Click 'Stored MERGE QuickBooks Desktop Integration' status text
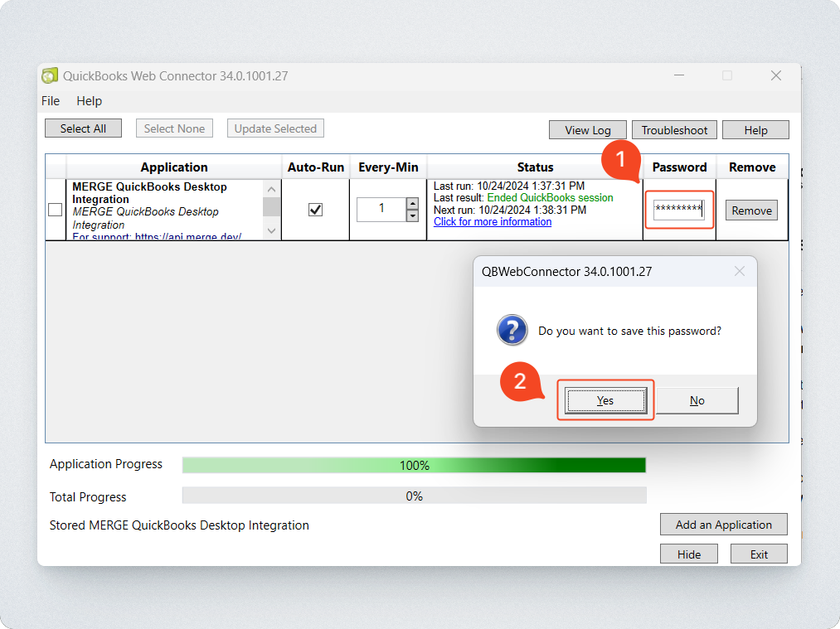Screen dimensions: 840x629 pos(179,525)
